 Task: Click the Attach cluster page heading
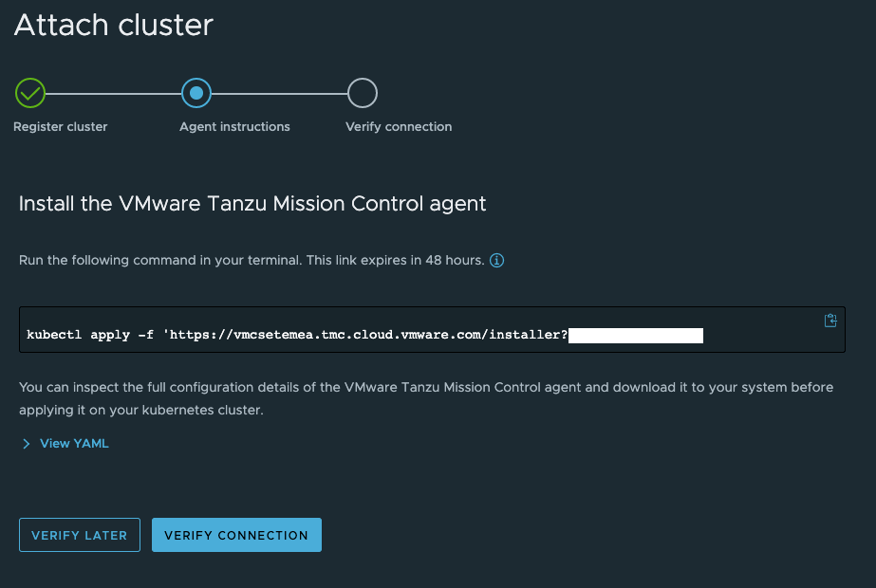pyautogui.click(x=114, y=26)
